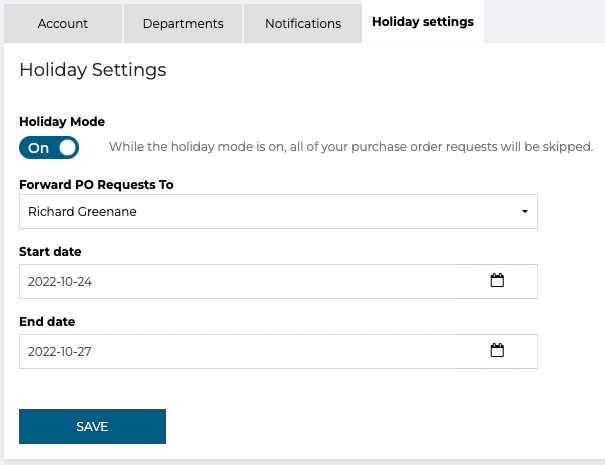This screenshot has width=605, height=465.
Task: Open the End date calendar picker icon
Action: (x=497, y=350)
